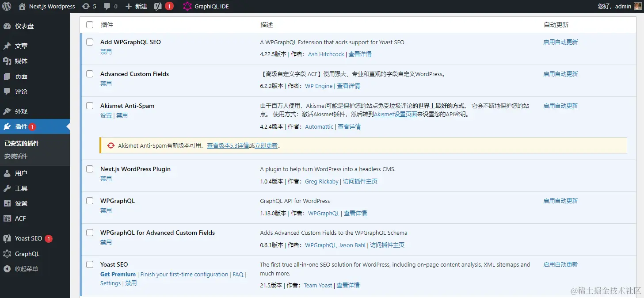Click the Yoast SEO icon in the admin bar
Image resolution: width=644 pixels, height=298 pixels.
pos(157,6)
